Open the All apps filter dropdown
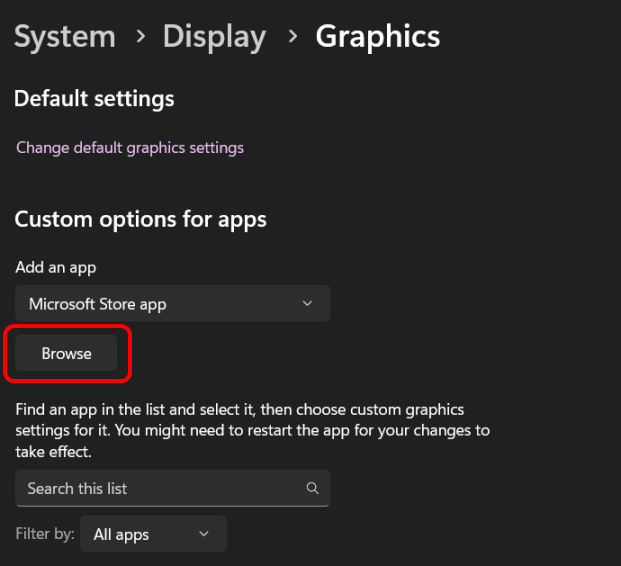The image size is (621, 566). [x=153, y=534]
